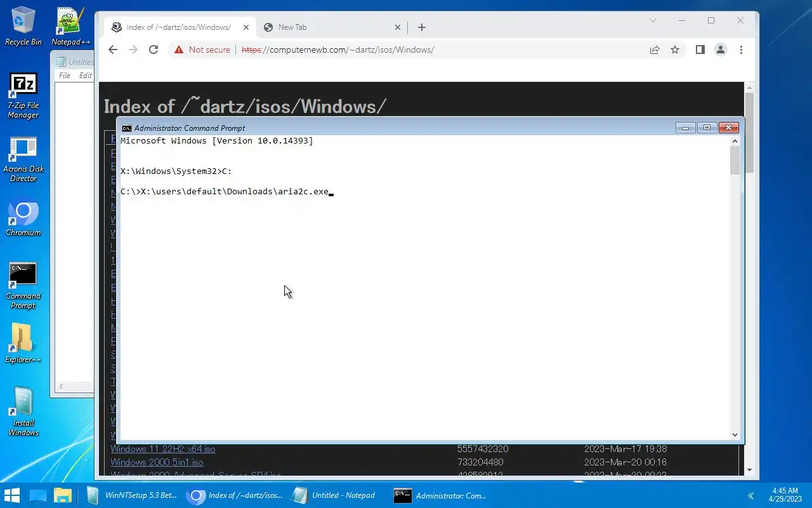Viewport: 812px width, 508px height.
Task: Click the browser forward arrow
Action: coord(133,50)
